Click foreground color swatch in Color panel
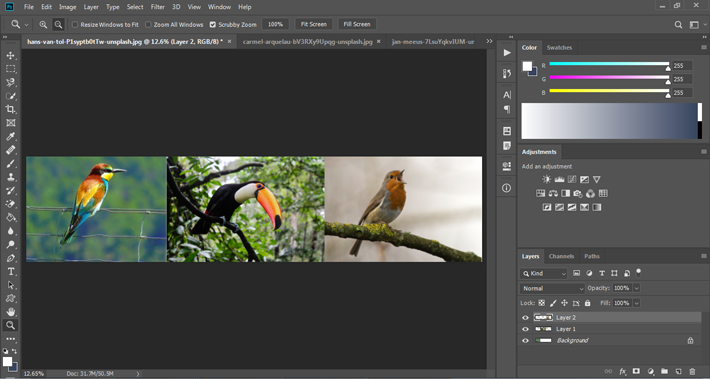 pyautogui.click(x=527, y=66)
